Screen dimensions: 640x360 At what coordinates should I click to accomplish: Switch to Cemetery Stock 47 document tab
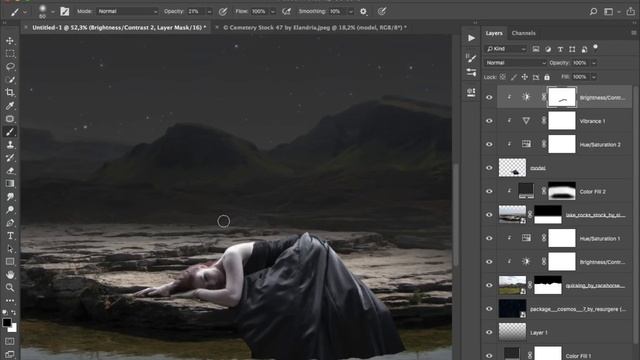pos(314,27)
